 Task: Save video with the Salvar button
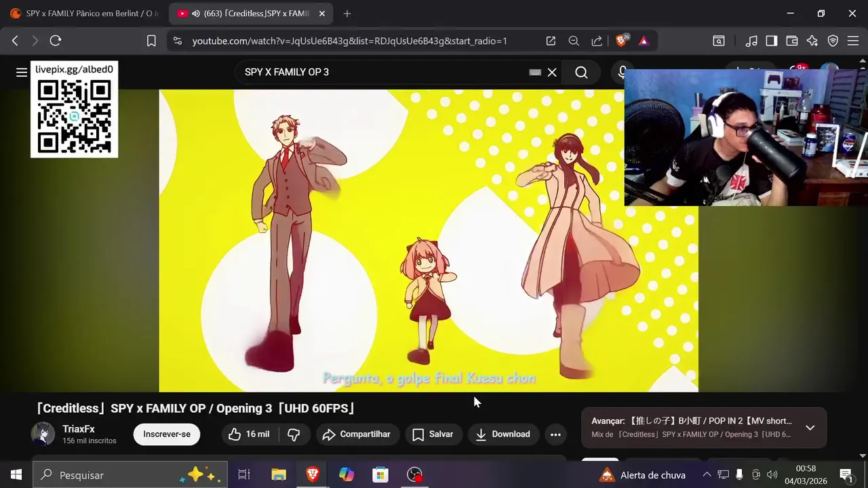pyautogui.click(x=433, y=434)
